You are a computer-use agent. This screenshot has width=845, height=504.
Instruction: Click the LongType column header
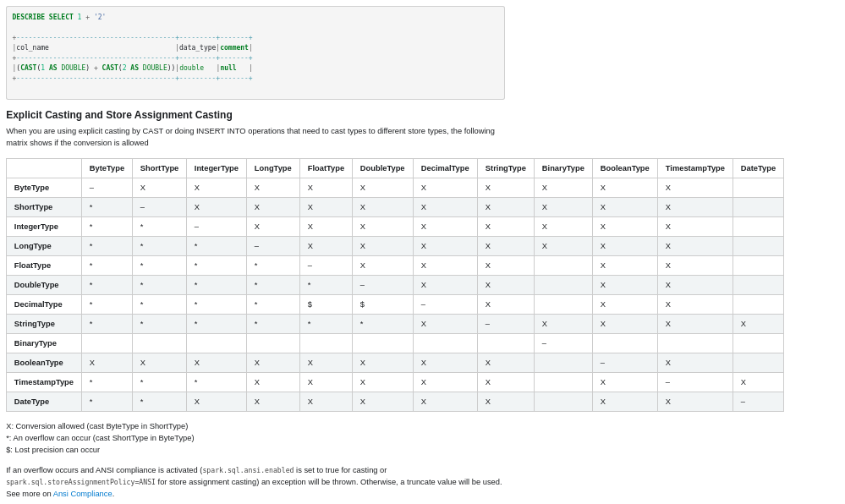pos(272,168)
